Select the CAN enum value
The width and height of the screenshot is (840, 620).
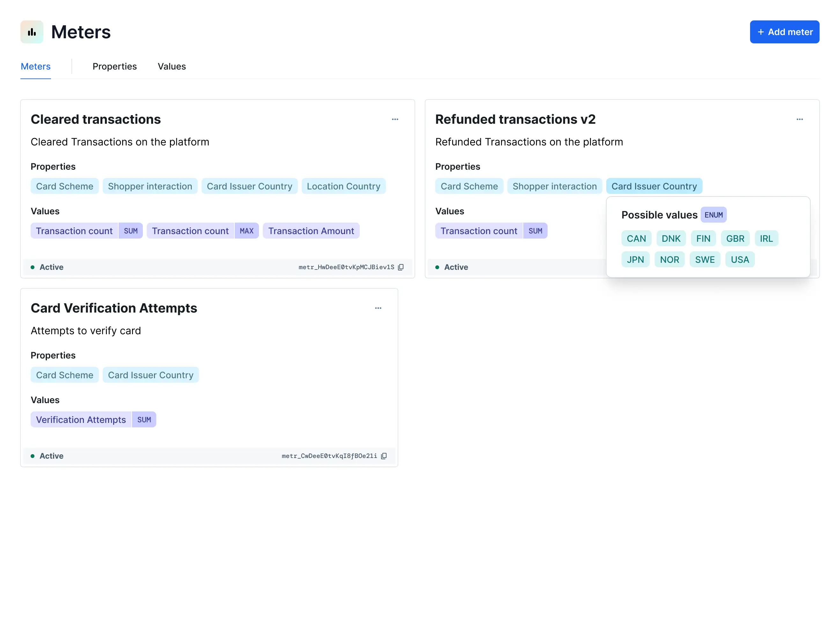click(x=636, y=239)
